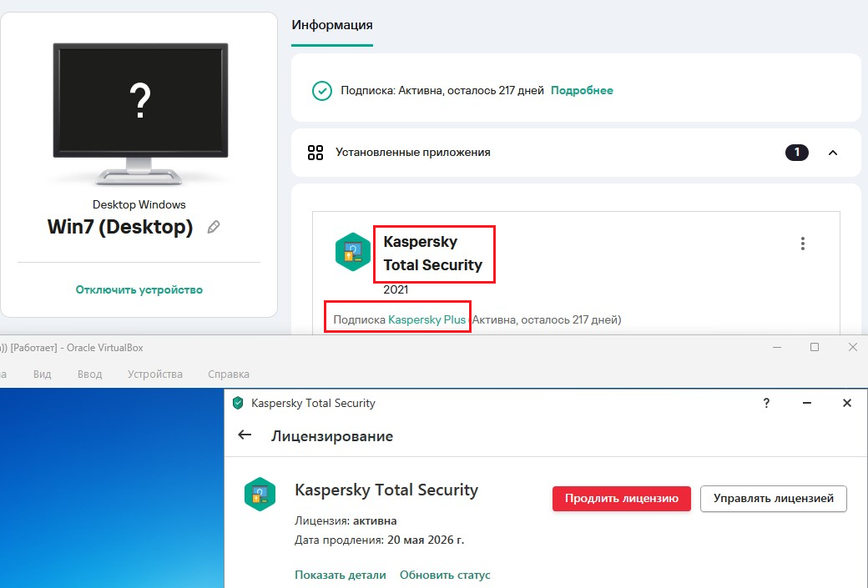This screenshot has height=588, width=868.
Task: Open the Справка menu
Action: 228,374
